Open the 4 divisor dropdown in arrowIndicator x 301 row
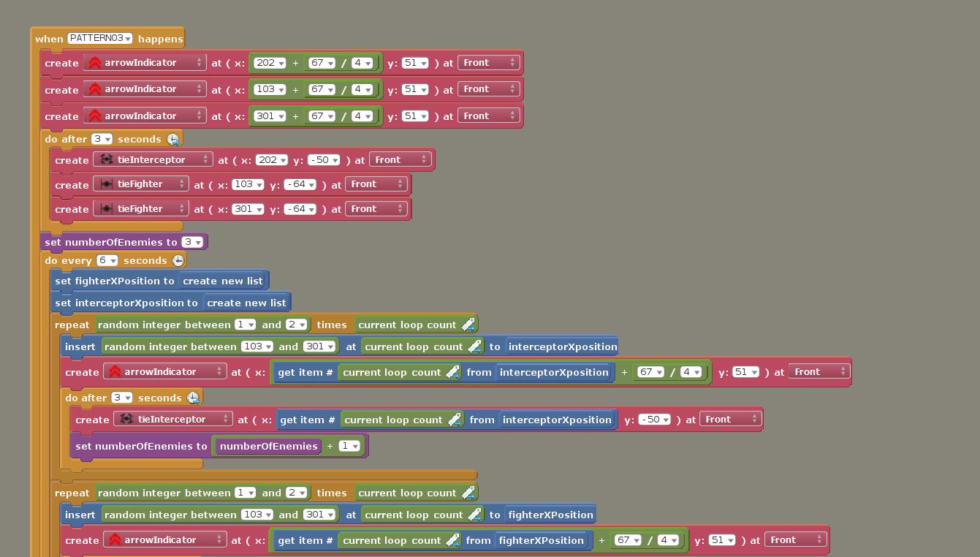980x557 pixels. [x=362, y=116]
